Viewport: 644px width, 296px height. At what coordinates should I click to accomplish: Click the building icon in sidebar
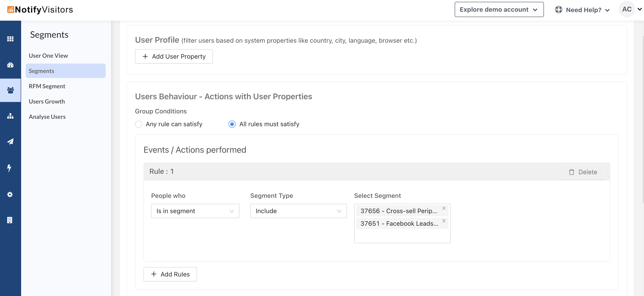[x=10, y=220]
